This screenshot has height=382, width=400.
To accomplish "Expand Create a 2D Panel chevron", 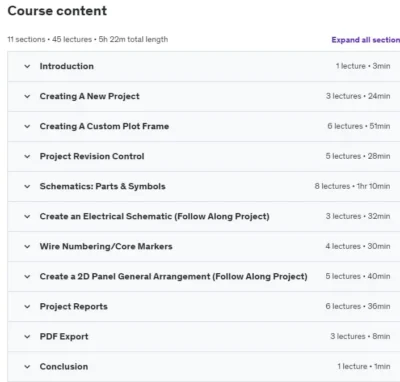I will coord(27,276).
